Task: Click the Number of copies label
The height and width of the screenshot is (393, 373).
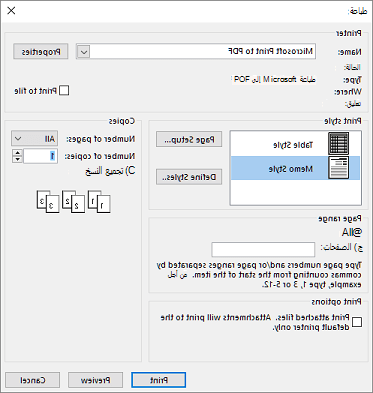Action: 100,156
